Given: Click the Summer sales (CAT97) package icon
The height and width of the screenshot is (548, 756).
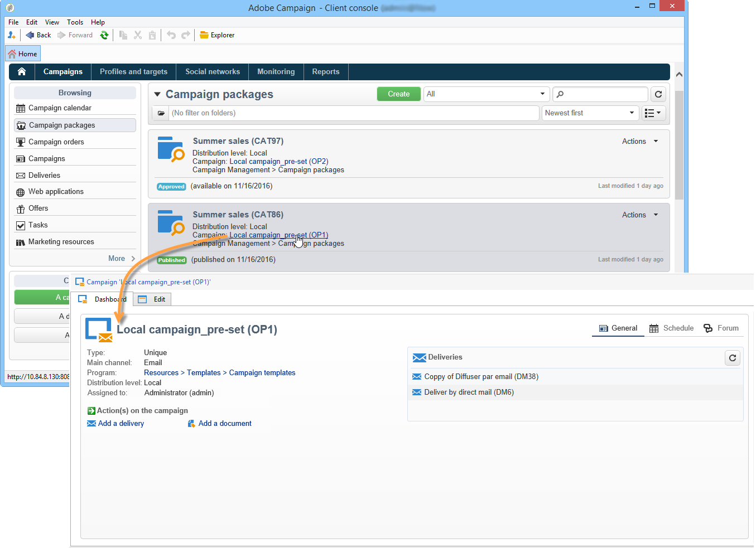Looking at the screenshot, I should (x=171, y=149).
